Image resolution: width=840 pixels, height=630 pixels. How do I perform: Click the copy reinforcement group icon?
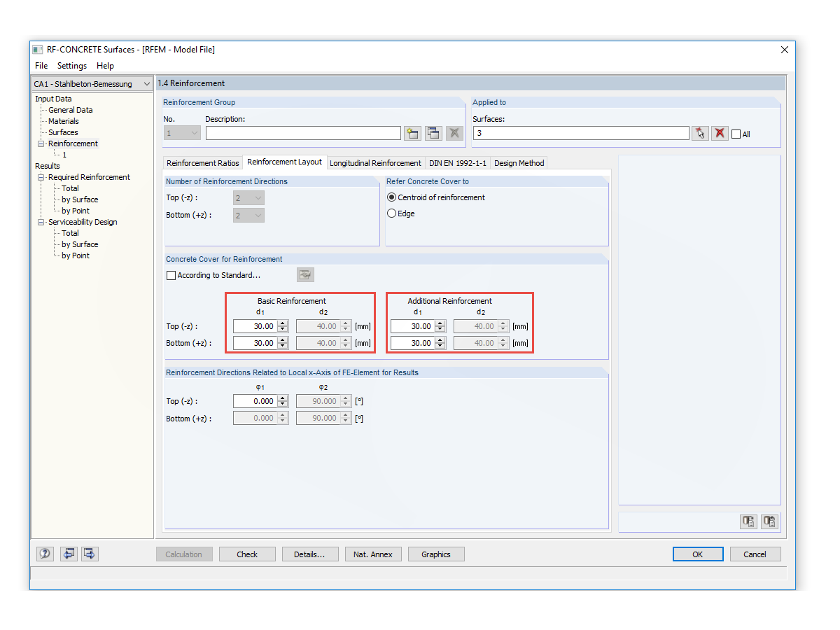pos(433,133)
